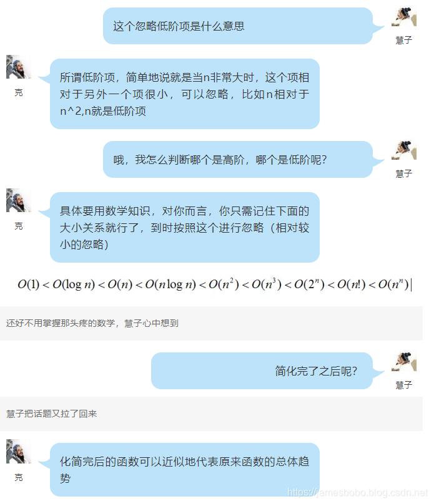
Task: Click 慧子's avatar next to 简化完了之后呢 message
Action: tap(404, 361)
